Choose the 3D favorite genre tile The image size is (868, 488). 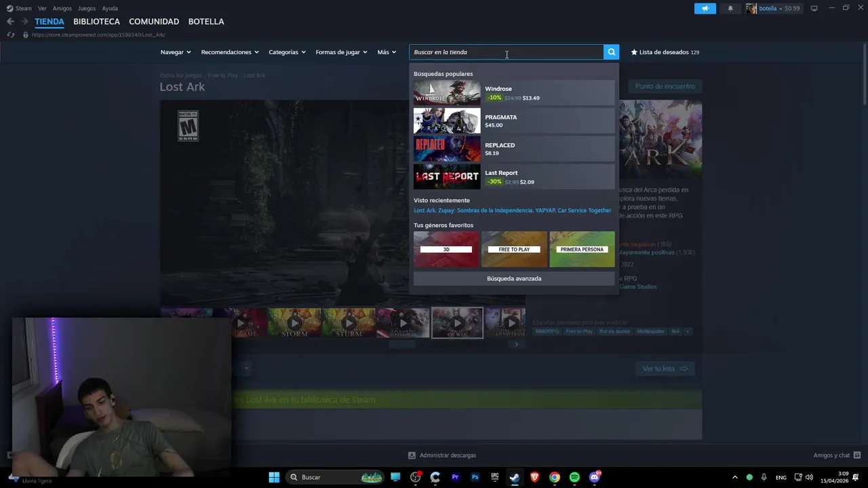coord(446,249)
